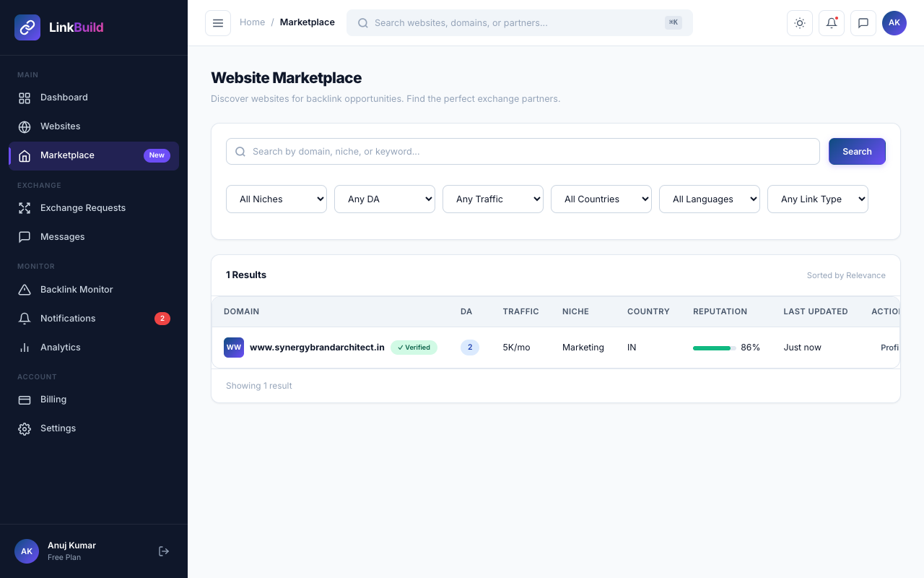Open the www.synergybrandarchitect.in domain link
This screenshot has height=578, width=924.
point(317,348)
